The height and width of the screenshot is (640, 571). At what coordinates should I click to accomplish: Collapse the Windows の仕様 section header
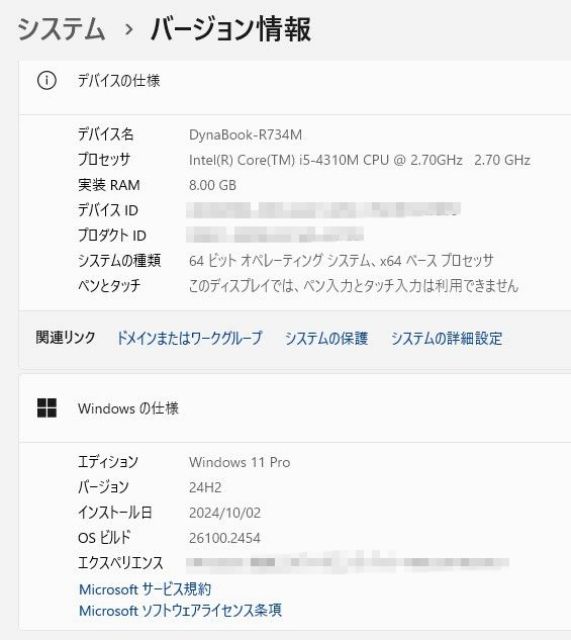point(295,408)
